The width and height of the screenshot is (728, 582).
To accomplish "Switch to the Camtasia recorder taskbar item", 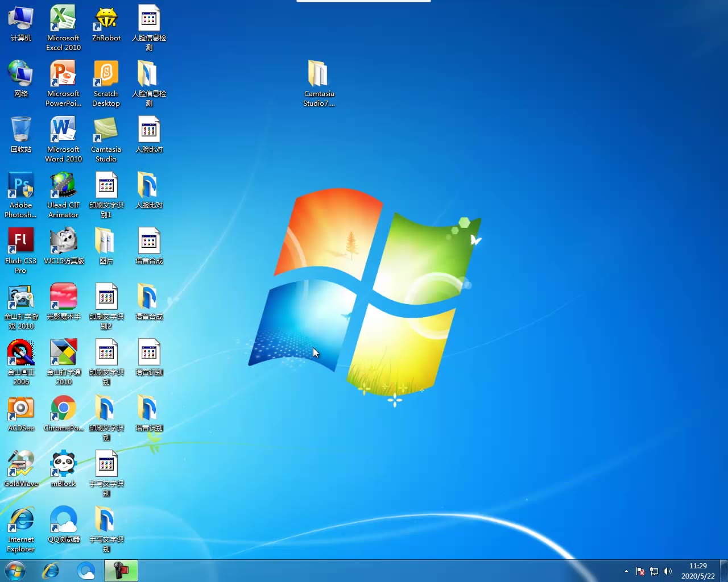I will (x=121, y=571).
